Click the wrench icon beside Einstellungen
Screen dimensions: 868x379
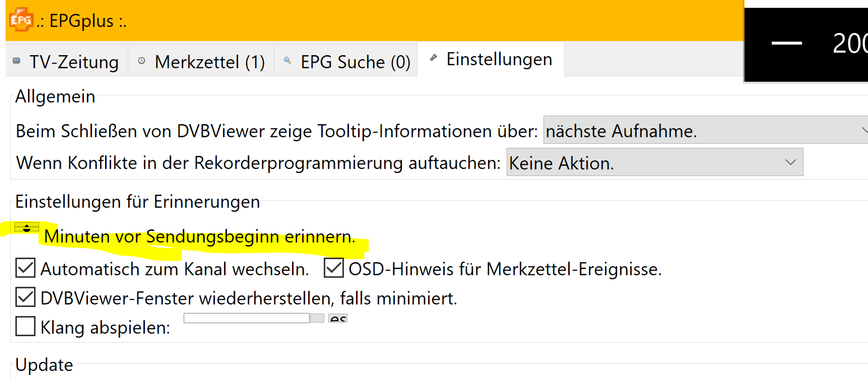pyautogui.click(x=433, y=58)
